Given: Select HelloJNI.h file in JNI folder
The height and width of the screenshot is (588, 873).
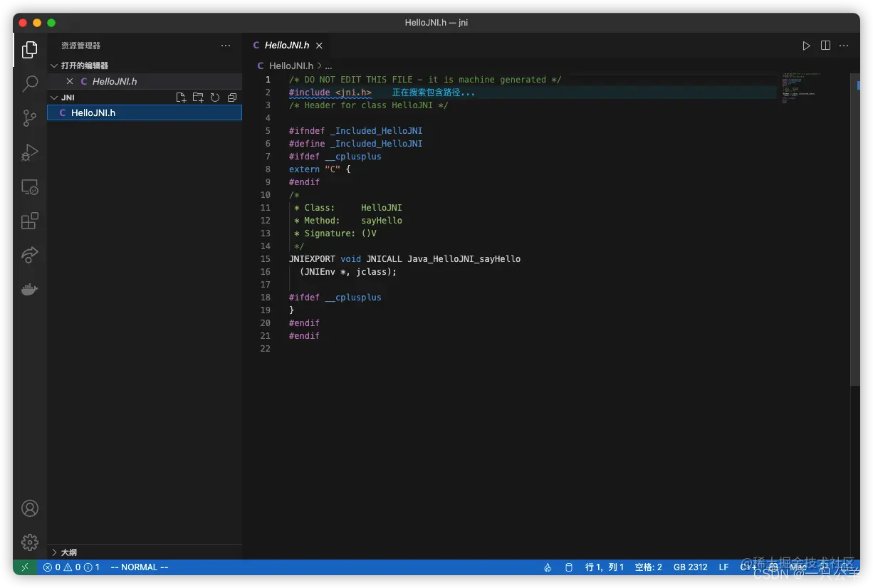Looking at the screenshot, I should click(93, 112).
